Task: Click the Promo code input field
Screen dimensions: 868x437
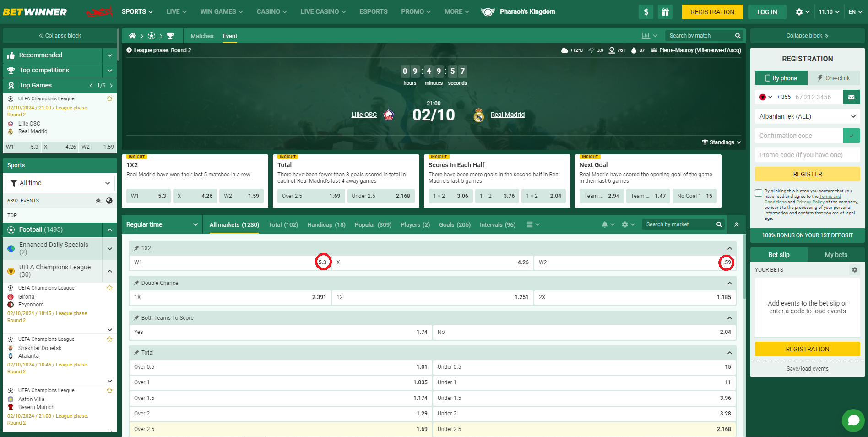Action: point(808,155)
